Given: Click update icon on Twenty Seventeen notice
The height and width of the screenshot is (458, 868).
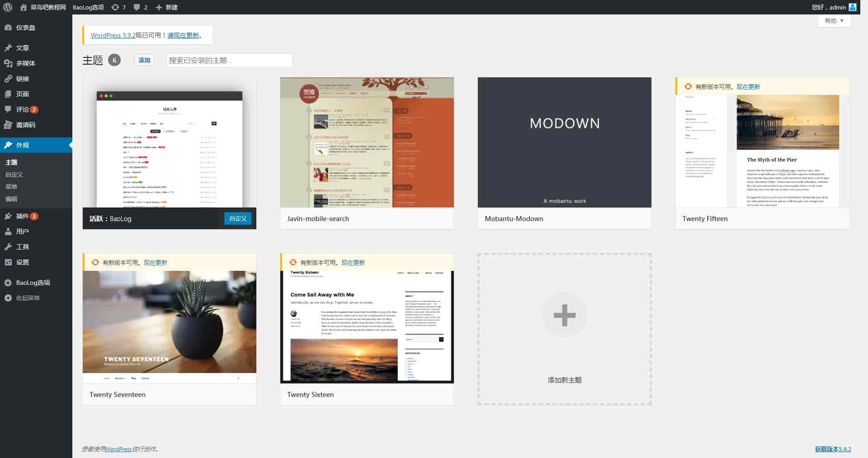Looking at the screenshot, I should click(x=95, y=262).
